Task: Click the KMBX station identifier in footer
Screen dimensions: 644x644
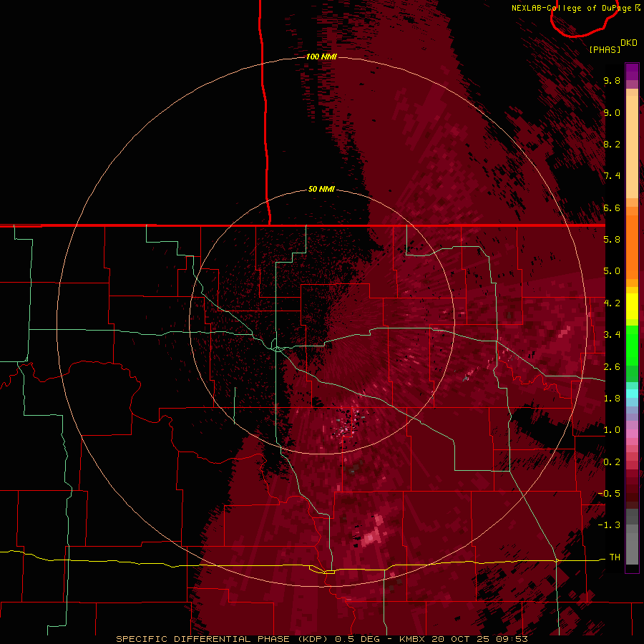Action: (412, 639)
